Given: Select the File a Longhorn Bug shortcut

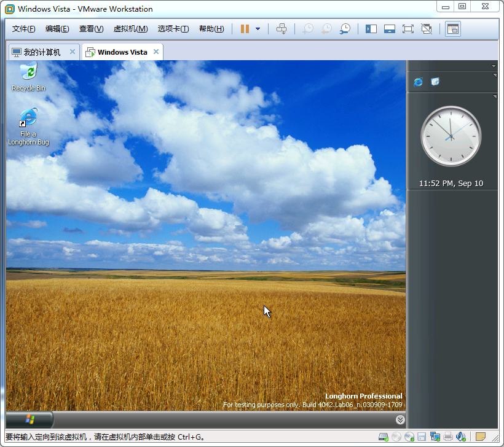Looking at the screenshot, I should click(x=28, y=127).
